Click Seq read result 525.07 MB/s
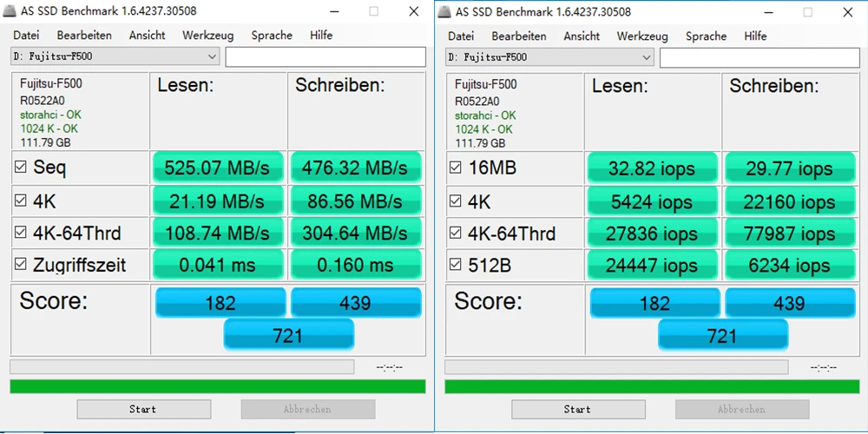The image size is (868, 434). pos(218,168)
